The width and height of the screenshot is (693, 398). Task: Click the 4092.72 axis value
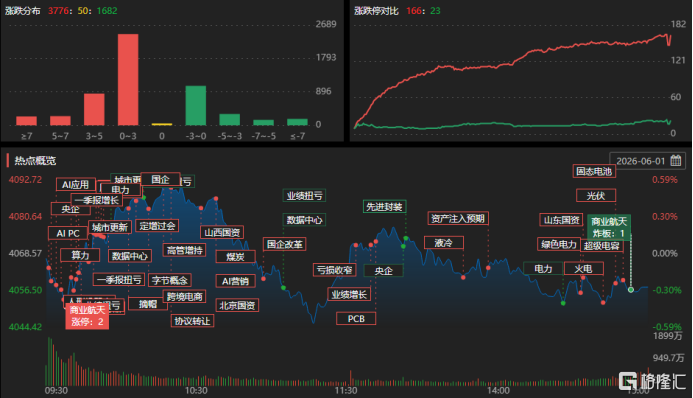[x=25, y=180]
